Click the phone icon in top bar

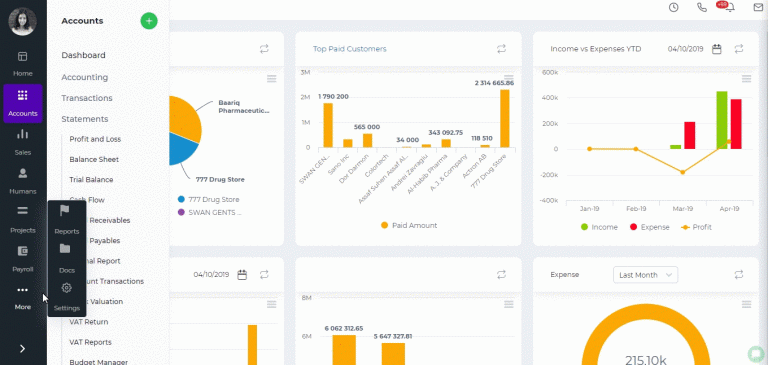pyautogui.click(x=702, y=7)
